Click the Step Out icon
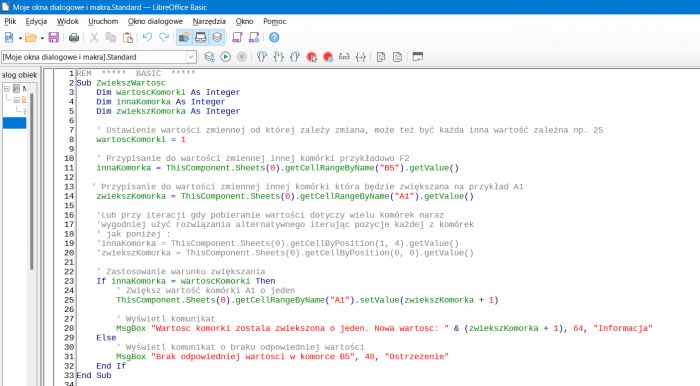 [295, 57]
